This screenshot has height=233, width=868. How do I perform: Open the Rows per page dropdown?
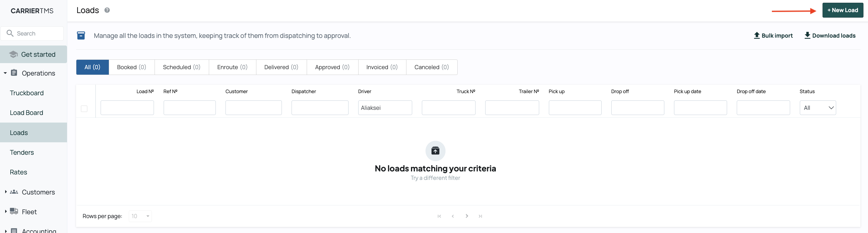(140, 216)
